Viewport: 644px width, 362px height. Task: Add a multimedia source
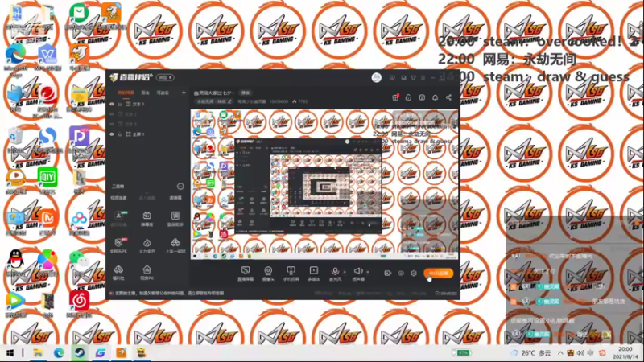pyautogui.click(x=313, y=273)
